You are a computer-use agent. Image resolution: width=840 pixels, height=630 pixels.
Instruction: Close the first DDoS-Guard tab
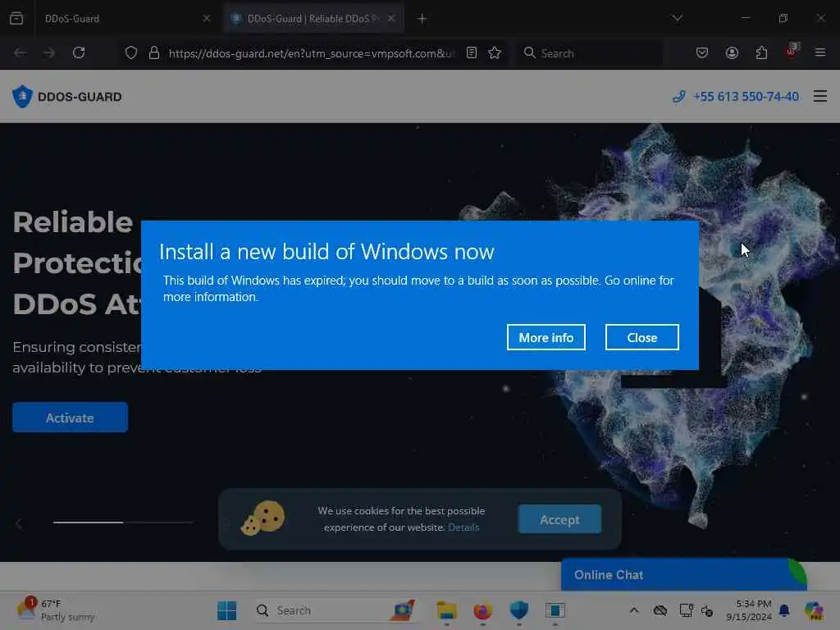(x=207, y=19)
